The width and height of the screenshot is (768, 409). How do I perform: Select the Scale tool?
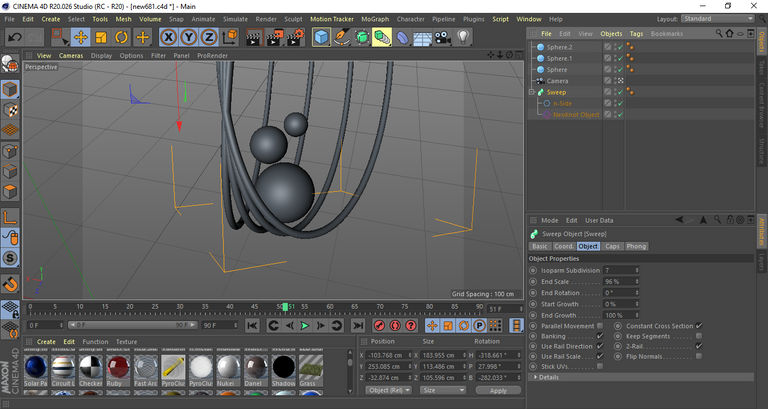pyautogui.click(x=101, y=37)
